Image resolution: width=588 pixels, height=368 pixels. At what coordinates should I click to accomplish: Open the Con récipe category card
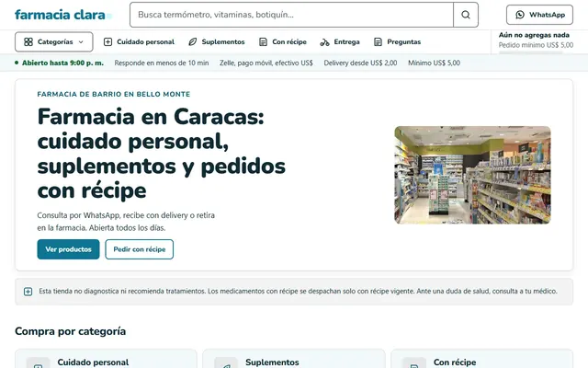click(481, 359)
